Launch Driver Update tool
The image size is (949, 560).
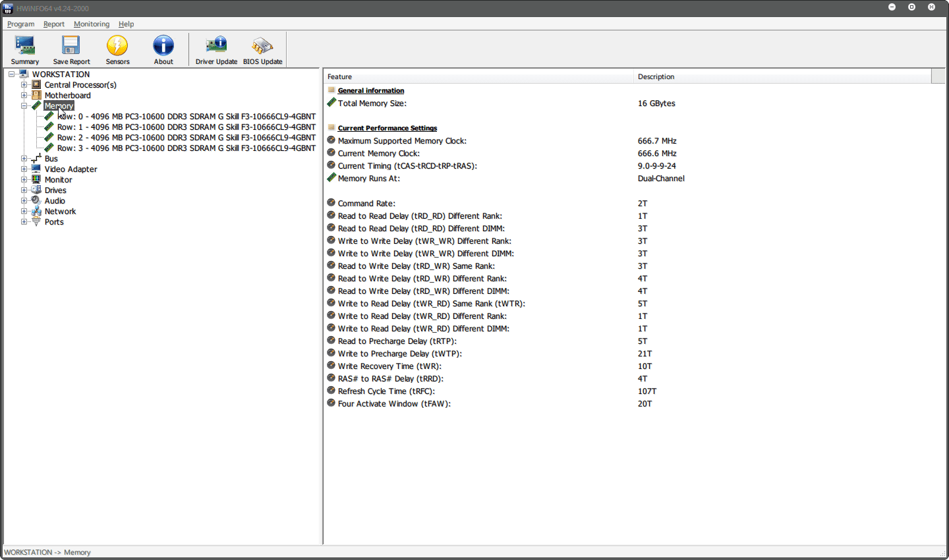tap(216, 45)
